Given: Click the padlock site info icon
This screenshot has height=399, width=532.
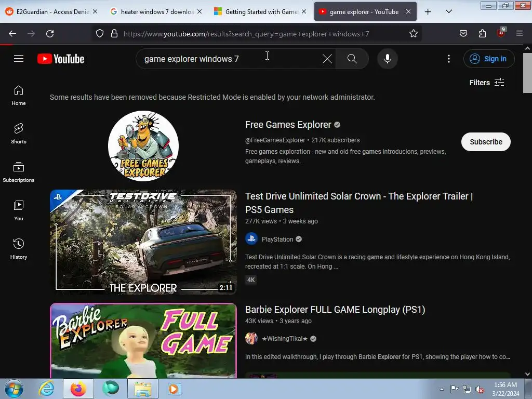Looking at the screenshot, I should (114, 34).
